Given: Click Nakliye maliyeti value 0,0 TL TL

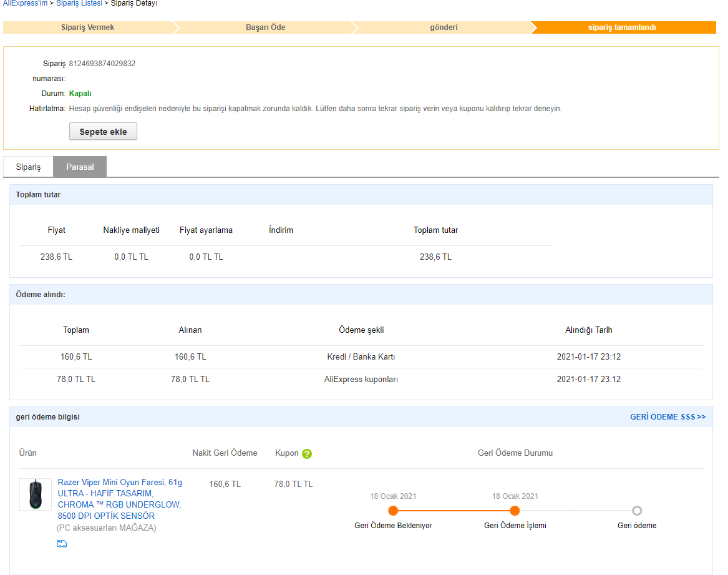Looking at the screenshot, I should click(132, 257).
